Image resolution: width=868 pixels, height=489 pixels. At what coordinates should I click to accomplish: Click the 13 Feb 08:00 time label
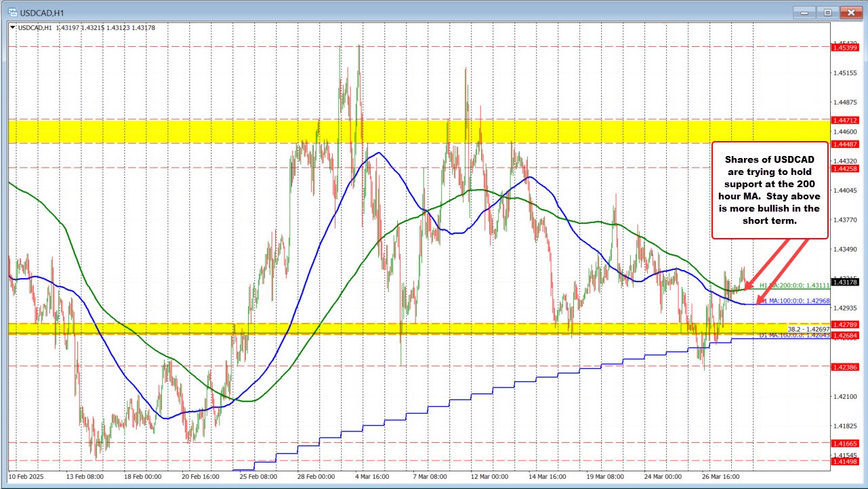coord(85,477)
